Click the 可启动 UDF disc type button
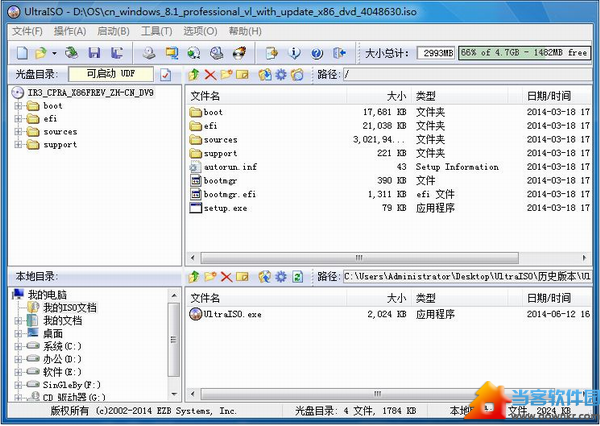 [111, 74]
